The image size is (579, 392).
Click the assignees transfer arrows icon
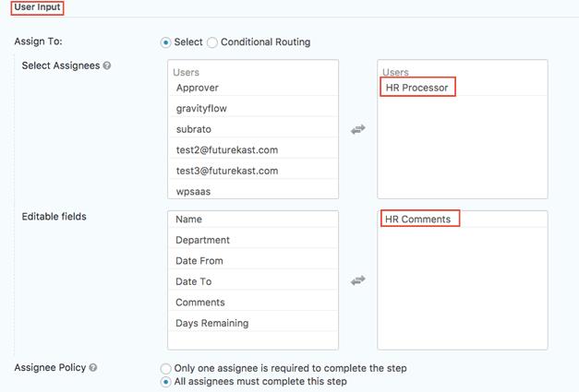(x=358, y=130)
